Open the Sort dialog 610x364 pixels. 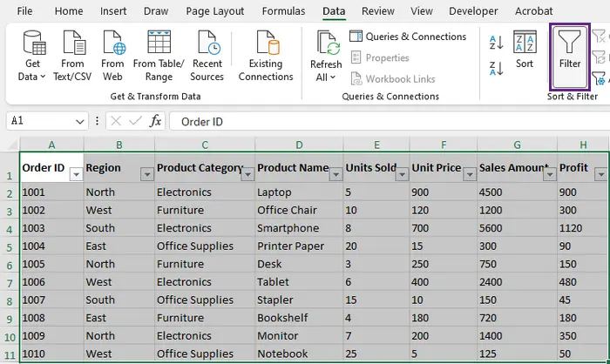[525, 50]
